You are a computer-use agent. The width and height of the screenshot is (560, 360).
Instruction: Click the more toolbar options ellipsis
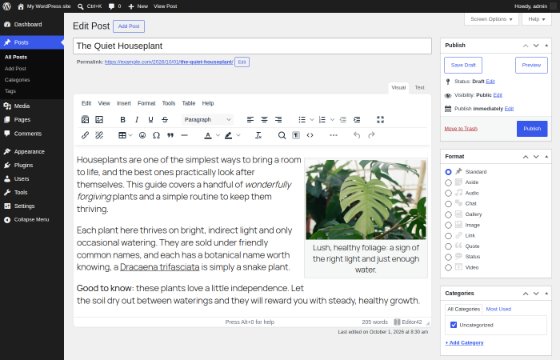click(x=334, y=135)
